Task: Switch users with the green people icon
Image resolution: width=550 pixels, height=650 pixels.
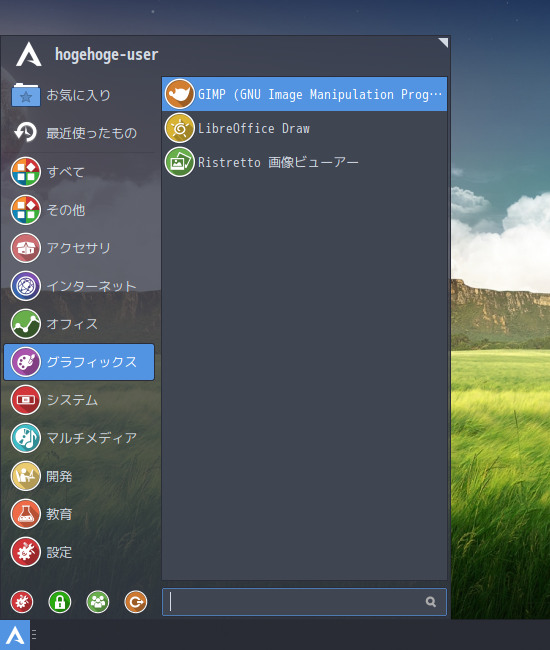Action: (x=98, y=601)
